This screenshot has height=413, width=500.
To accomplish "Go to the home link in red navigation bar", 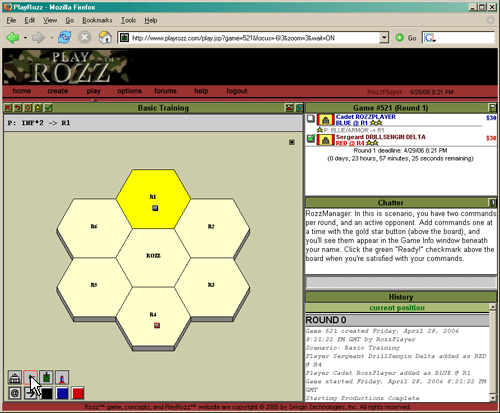I will pos(22,91).
